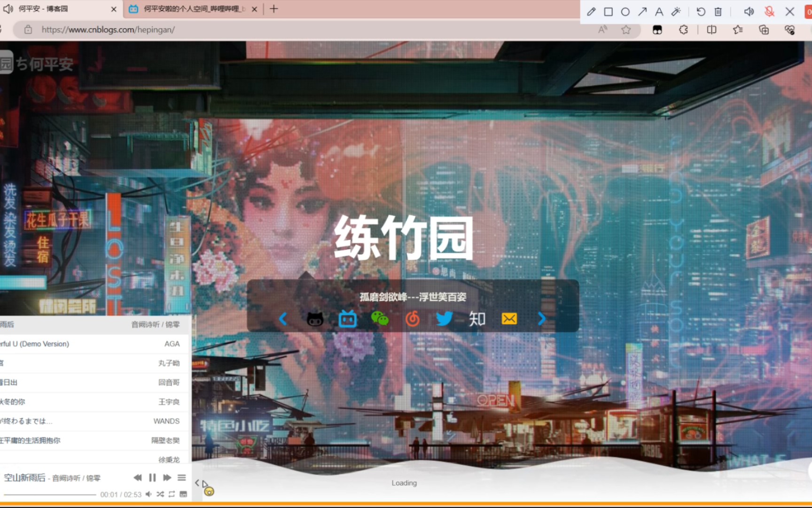Toggle the playlist menu in music player
This screenshot has height=508, width=812.
182,477
